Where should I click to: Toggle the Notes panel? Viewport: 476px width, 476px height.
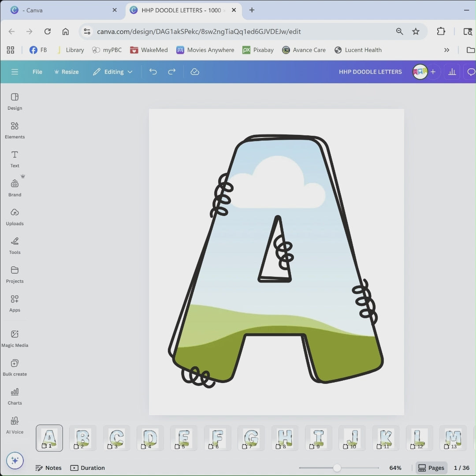[x=48, y=468]
